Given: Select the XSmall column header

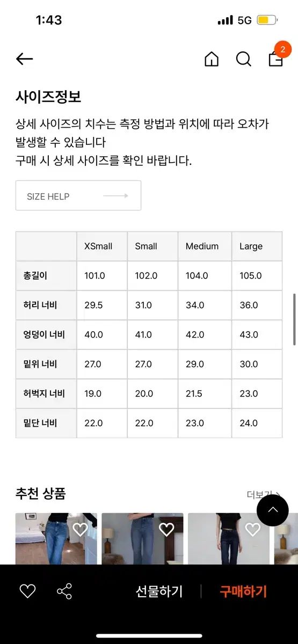Looking at the screenshot, I should coord(102,246).
